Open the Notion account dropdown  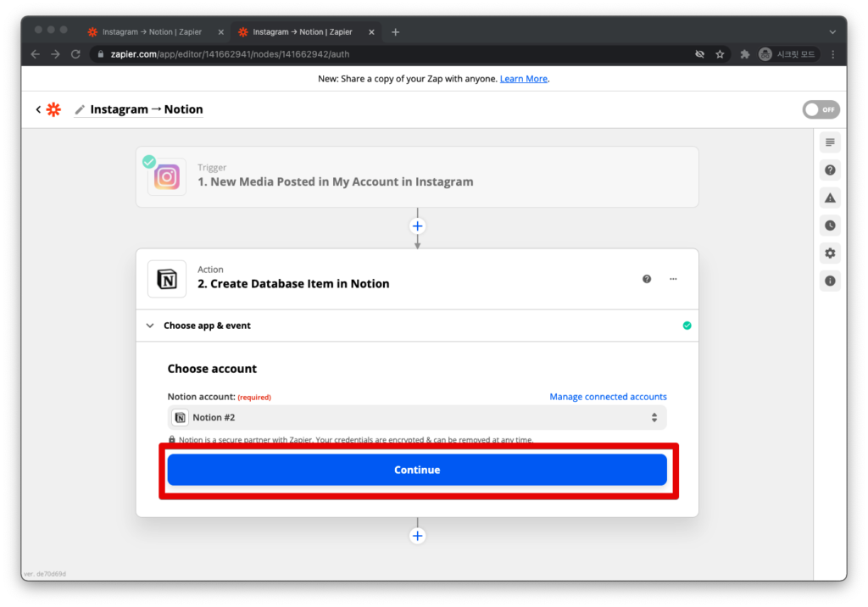pyautogui.click(x=417, y=418)
